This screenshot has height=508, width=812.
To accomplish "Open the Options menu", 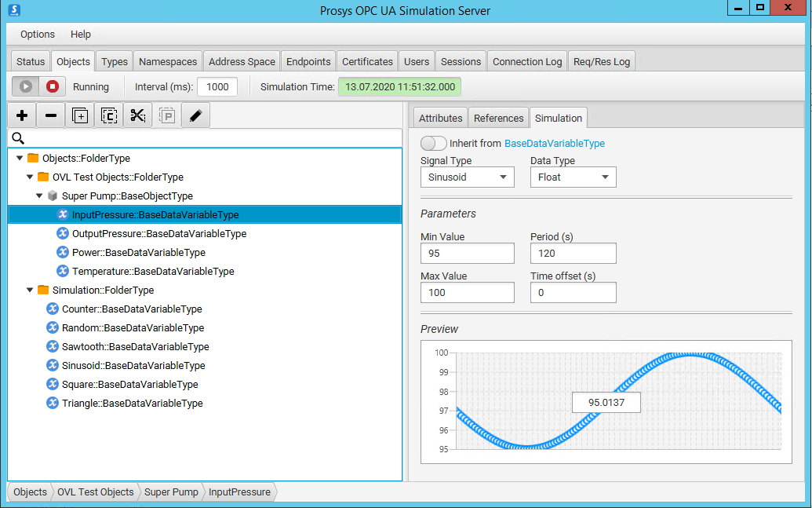I will 38,35.
